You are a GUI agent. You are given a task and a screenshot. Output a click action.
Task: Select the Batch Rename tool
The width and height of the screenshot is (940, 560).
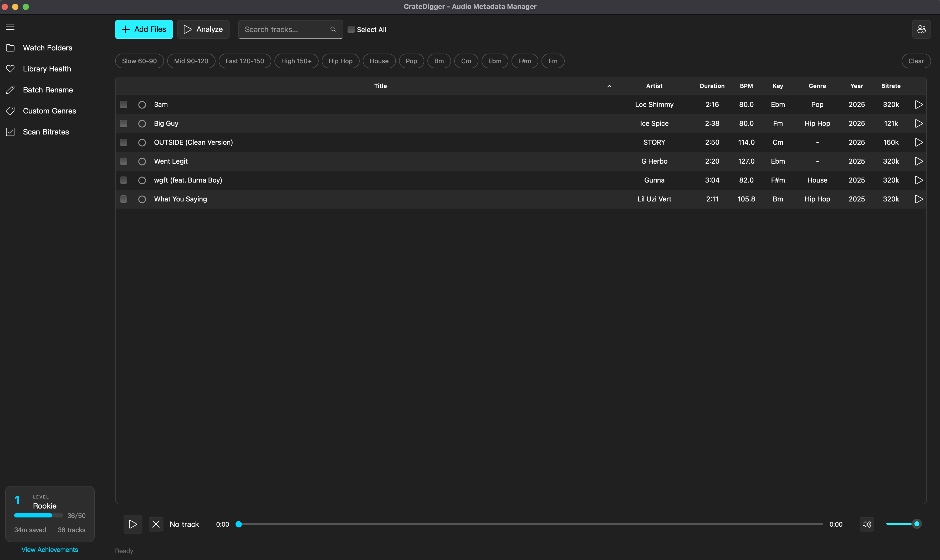click(48, 90)
